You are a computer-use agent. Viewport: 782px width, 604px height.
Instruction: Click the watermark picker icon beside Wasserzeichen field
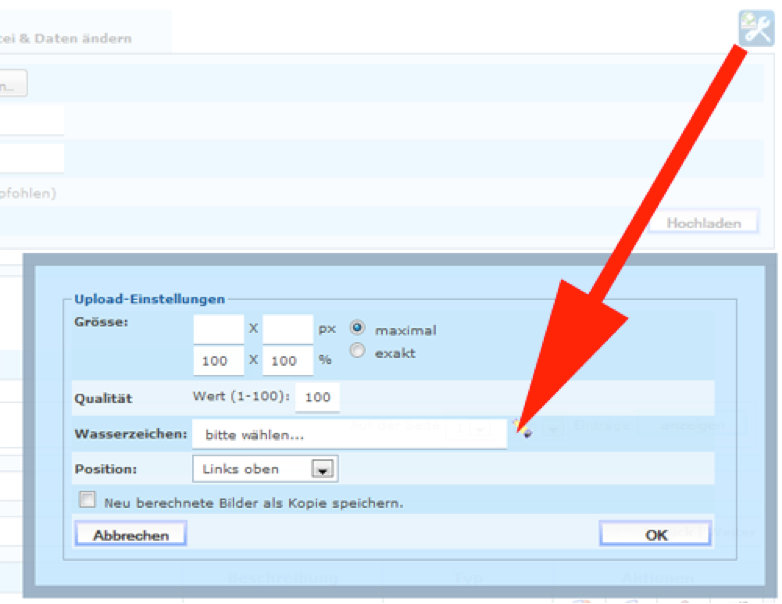coord(523,432)
